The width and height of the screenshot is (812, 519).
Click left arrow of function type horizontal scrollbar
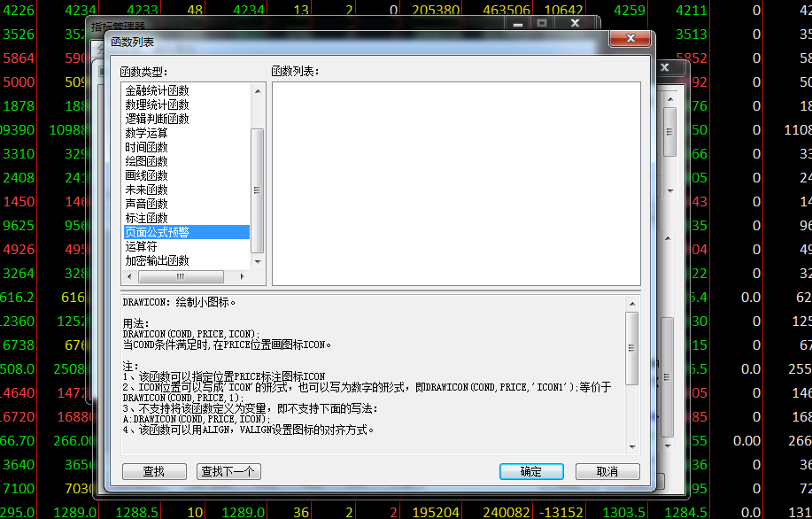tap(128, 277)
